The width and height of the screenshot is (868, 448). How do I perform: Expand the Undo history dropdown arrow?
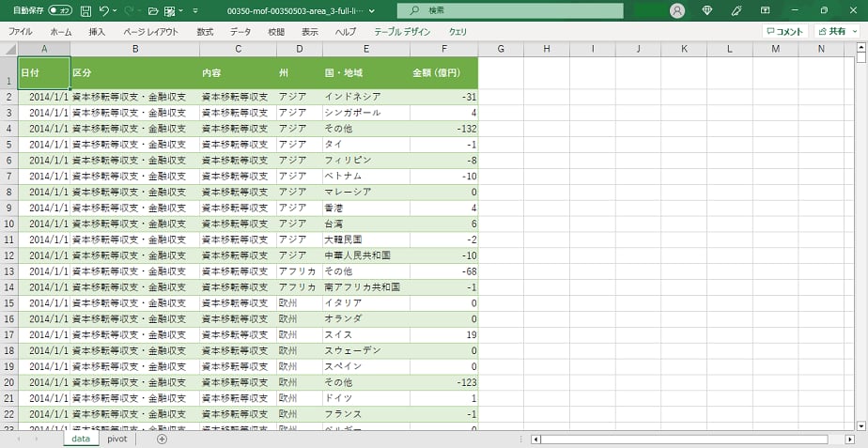[x=116, y=10]
